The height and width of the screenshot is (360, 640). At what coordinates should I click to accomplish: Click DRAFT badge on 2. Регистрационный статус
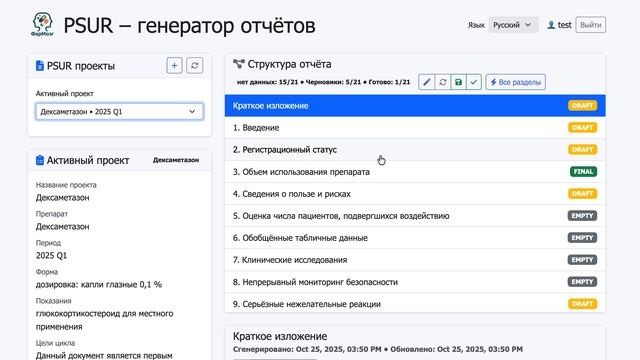point(582,150)
